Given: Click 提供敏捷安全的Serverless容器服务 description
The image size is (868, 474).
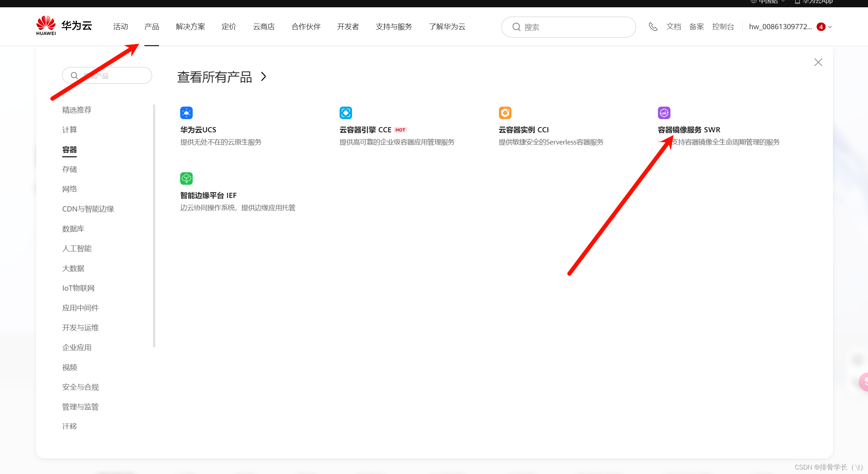Looking at the screenshot, I should click(551, 142).
